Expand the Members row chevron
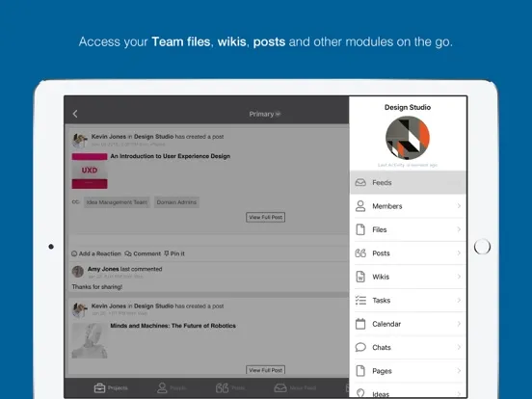The height and width of the screenshot is (399, 532). [x=459, y=206]
